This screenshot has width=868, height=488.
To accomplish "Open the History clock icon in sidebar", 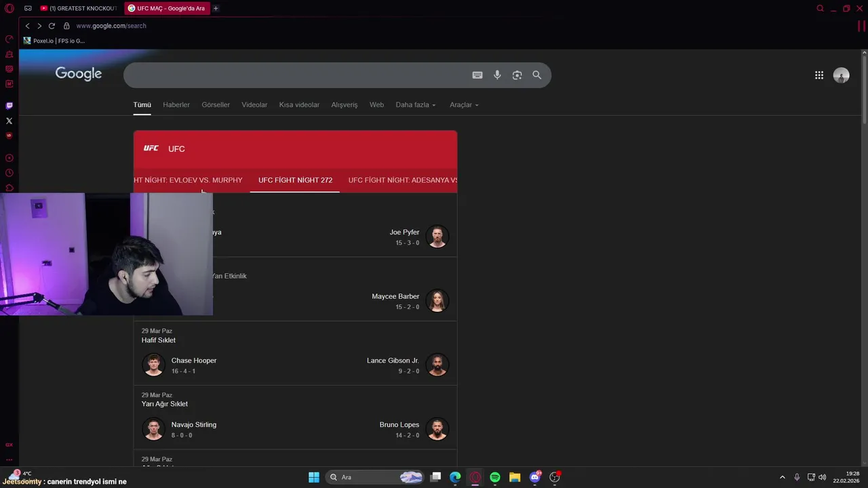I will (9, 173).
